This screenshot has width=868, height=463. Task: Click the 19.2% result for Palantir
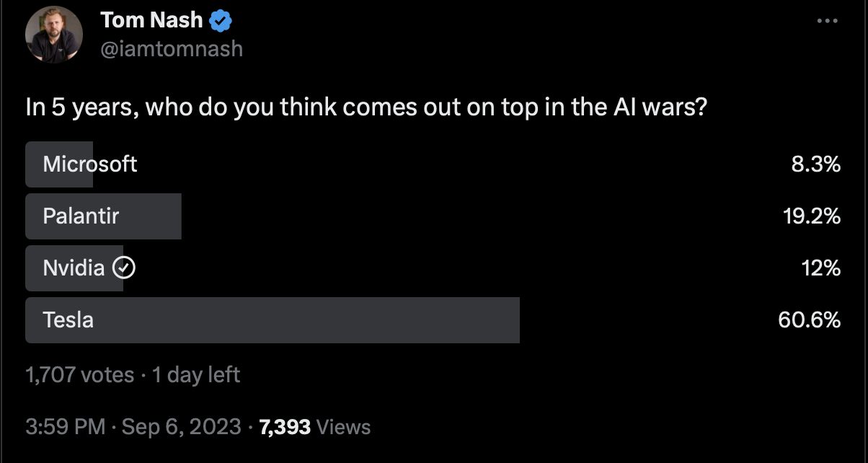812,216
